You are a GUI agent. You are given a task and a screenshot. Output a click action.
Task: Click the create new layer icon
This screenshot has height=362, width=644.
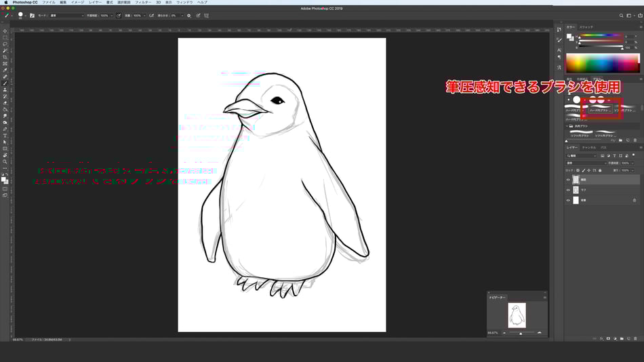[627, 338]
